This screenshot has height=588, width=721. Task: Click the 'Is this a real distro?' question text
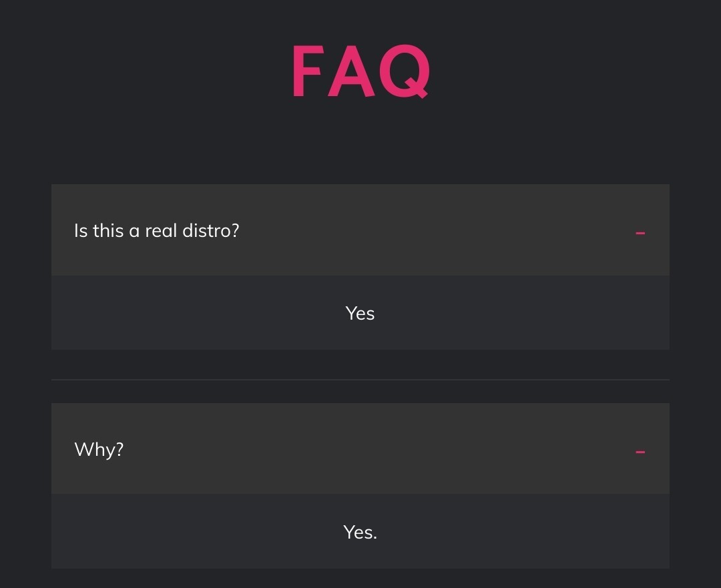coord(156,231)
